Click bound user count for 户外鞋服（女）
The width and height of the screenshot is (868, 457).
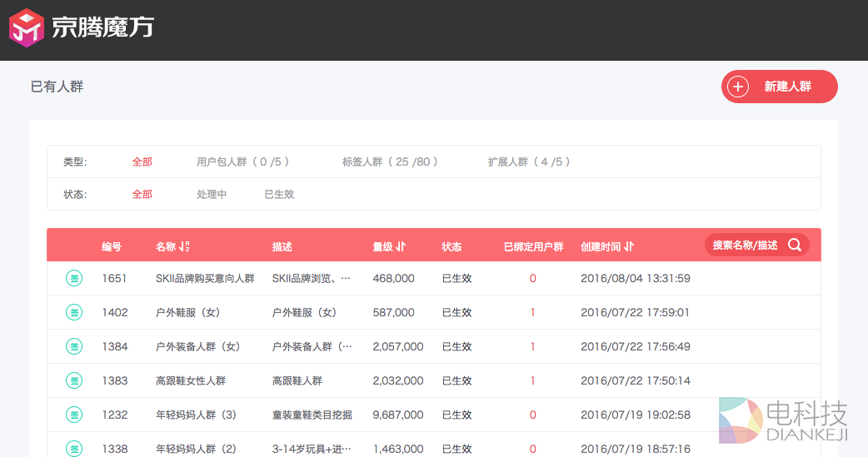(533, 312)
